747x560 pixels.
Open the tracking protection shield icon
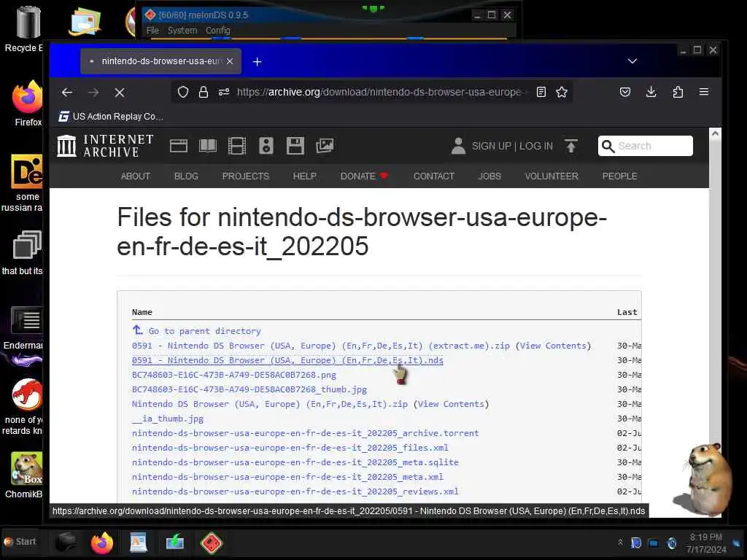(183, 92)
